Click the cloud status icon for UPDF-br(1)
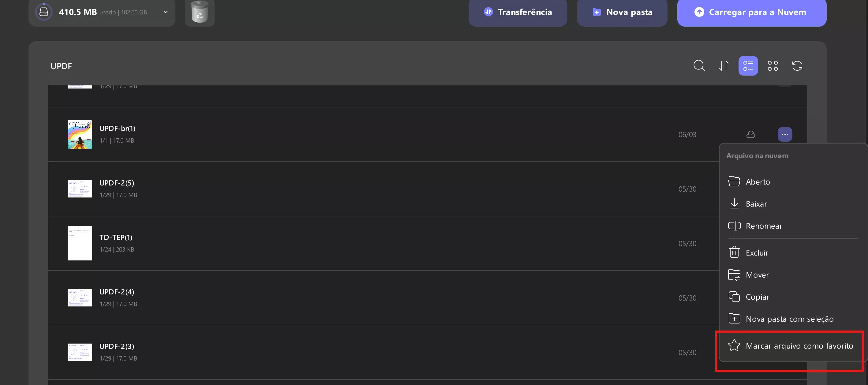Screen dimensions: 868x385 coord(751,134)
